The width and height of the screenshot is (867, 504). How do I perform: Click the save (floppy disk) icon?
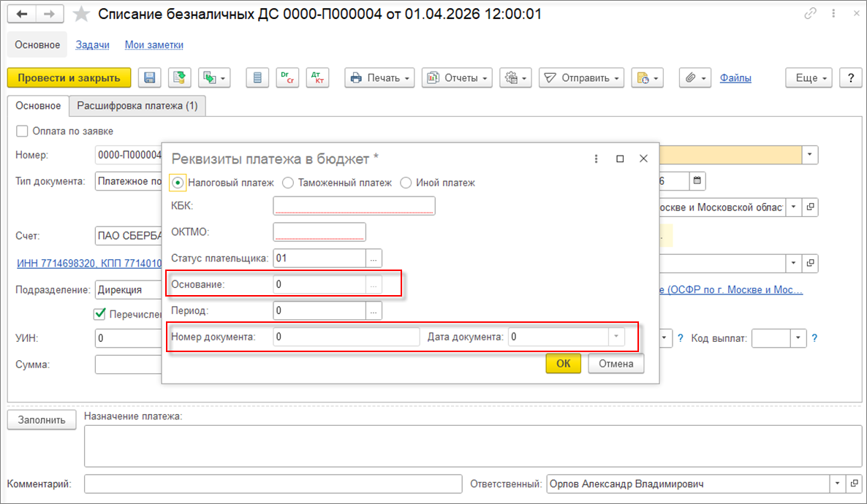click(150, 78)
